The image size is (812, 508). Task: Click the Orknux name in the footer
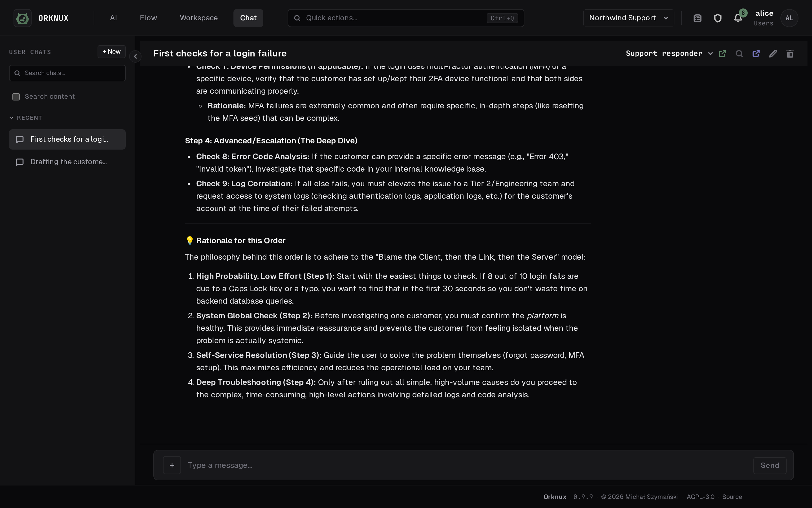click(555, 497)
